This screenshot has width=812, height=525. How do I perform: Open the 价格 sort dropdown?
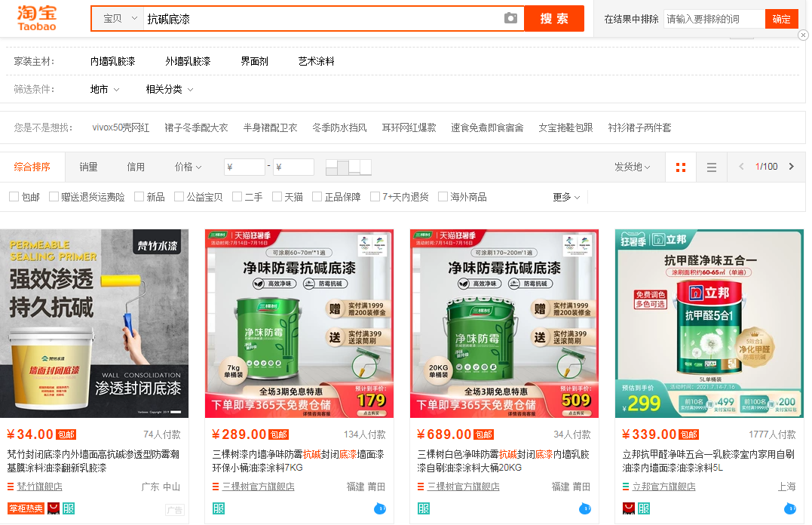[x=188, y=167]
